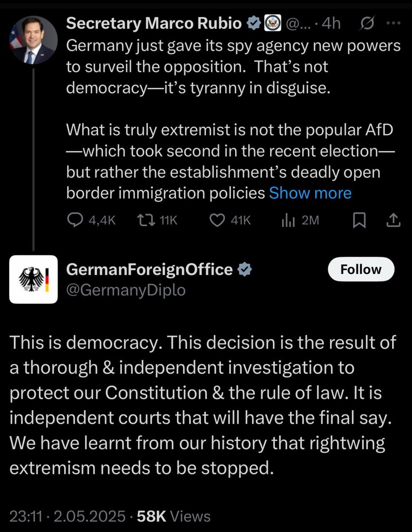Image resolution: width=412 pixels, height=532 pixels.
Task: Open the 4h timestamp link
Action: point(332,23)
